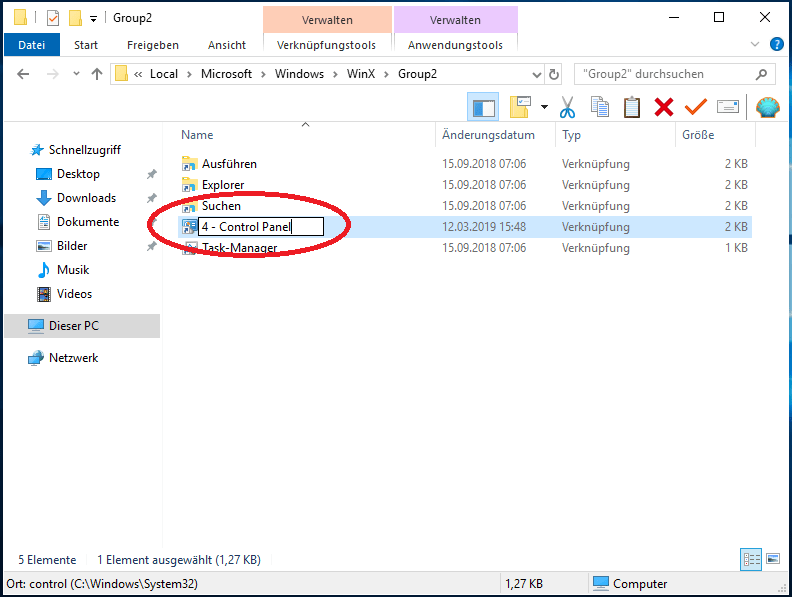The image size is (792, 597).
Task: Toggle the preview pane layout button
Action: coord(483,107)
